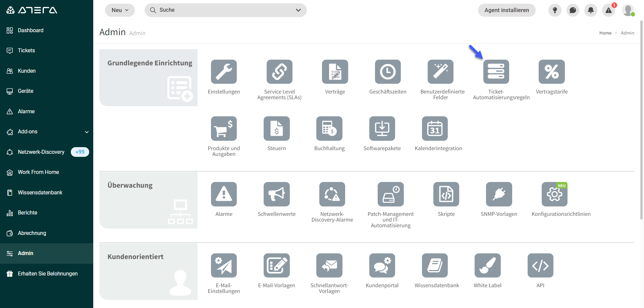Viewport: 644px width, 308px height.
Task: Click the lightbulb tips icon
Action: pos(555,10)
